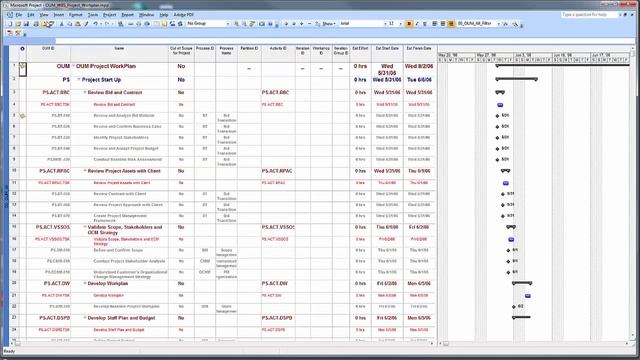Click the Type a question for help box
Image resolution: width=640 pixels, height=360 pixels.
pos(588,15)
